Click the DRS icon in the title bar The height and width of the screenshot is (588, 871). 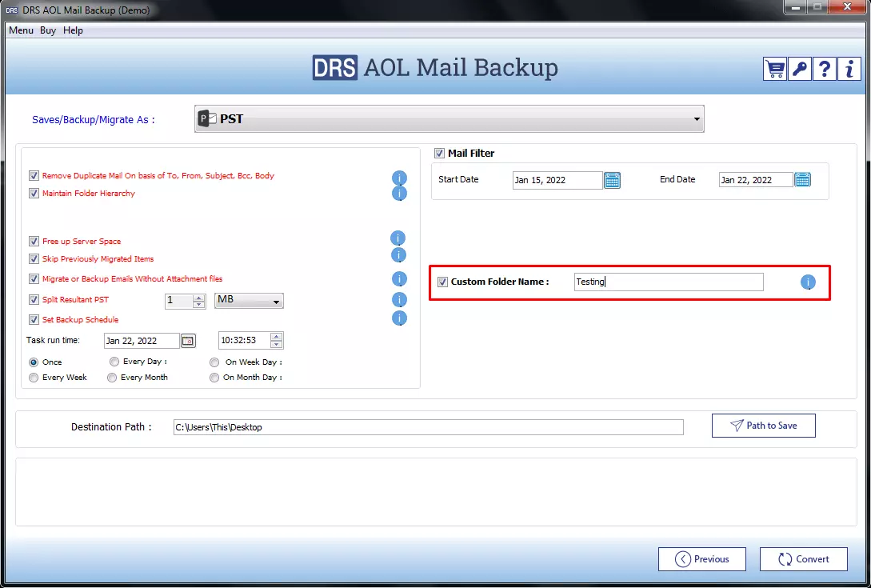click(x=12, y=10)
